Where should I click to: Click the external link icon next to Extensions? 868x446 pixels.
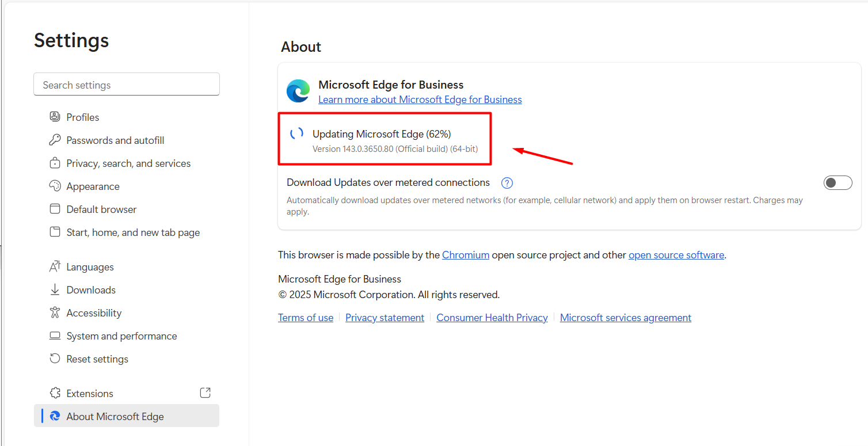205,392
